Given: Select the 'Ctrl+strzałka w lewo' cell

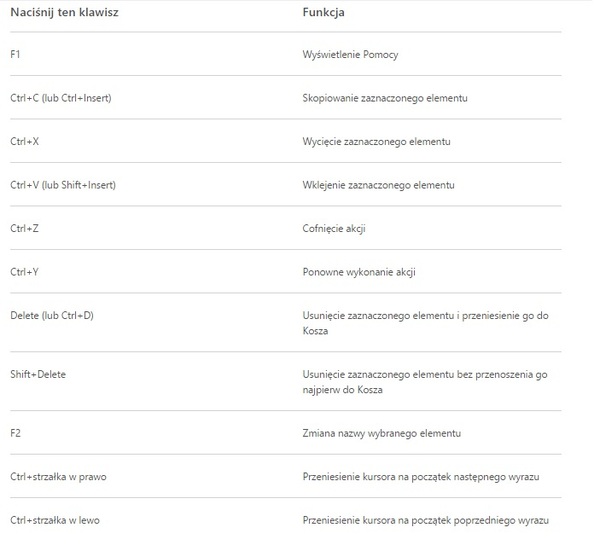Looking at the screenshot, I should 56,520.
